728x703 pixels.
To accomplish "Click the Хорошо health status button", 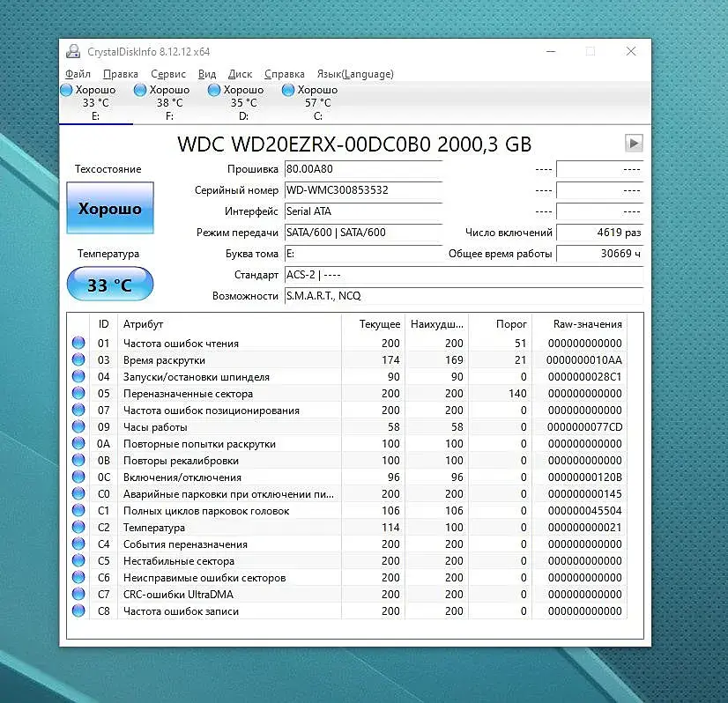I will [x=110, y=208].
